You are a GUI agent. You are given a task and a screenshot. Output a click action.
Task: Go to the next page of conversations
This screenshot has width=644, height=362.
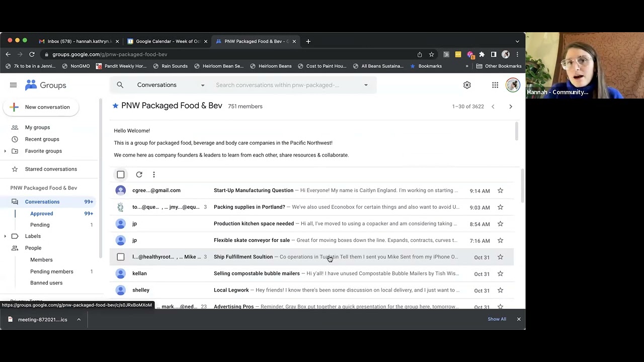[511, 107]
